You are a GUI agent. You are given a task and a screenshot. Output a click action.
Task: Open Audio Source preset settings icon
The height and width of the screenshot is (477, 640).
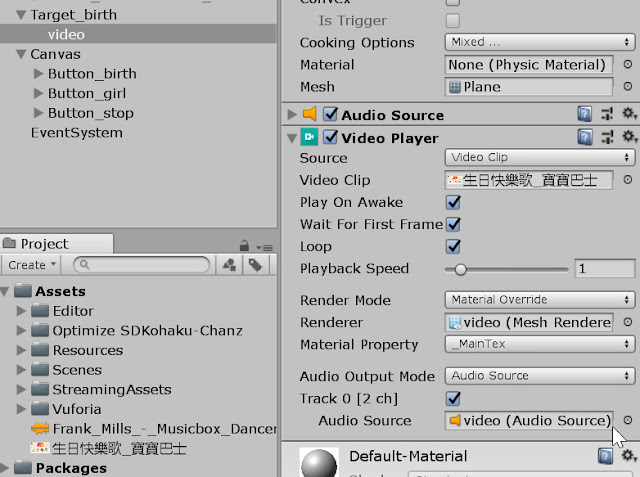[x=607, y=114]
